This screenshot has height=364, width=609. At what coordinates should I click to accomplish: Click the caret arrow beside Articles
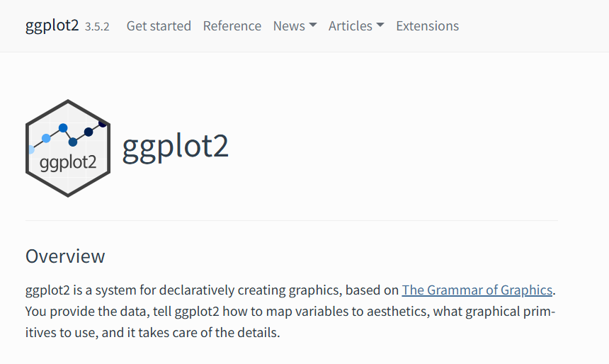[380, 25]
